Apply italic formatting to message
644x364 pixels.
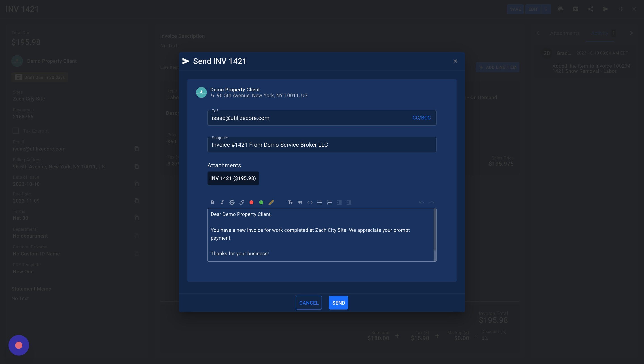pos(222,202)
